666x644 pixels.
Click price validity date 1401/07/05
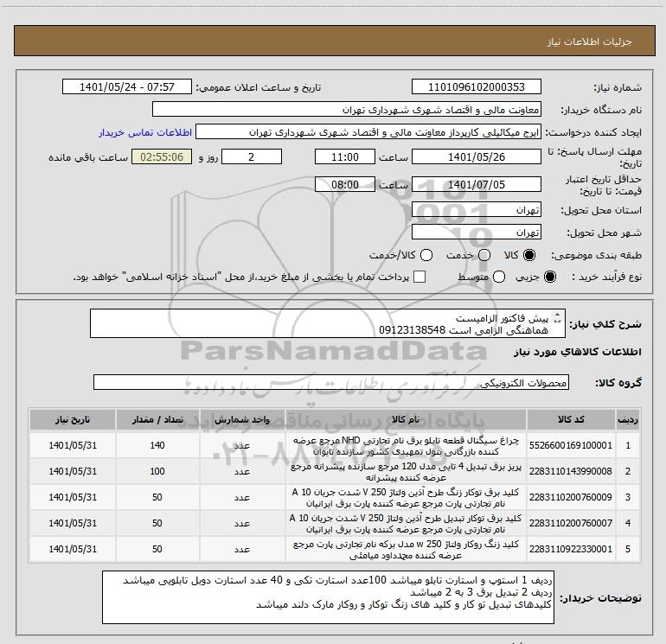476,184
